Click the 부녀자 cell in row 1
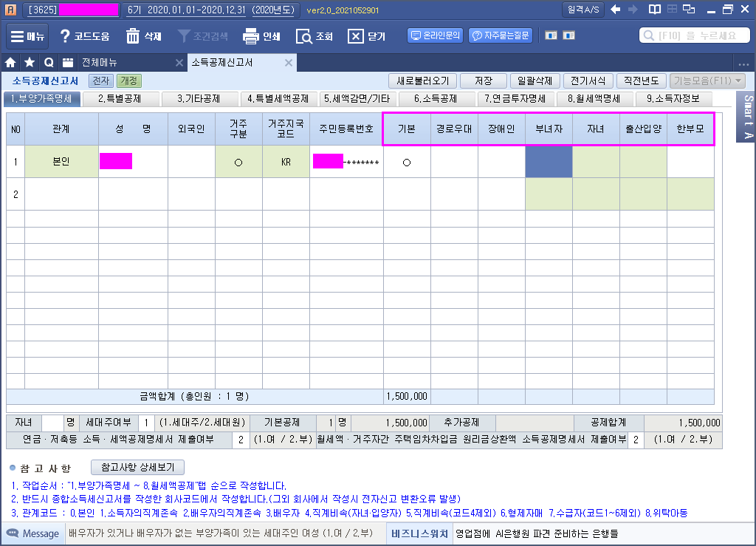Screen dimensions: 756x546 click(549, 162)
